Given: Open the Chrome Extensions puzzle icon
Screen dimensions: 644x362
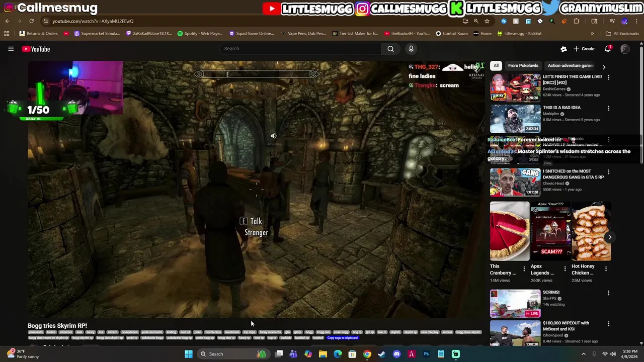Looking at the screenshot, I should [577, 21].
